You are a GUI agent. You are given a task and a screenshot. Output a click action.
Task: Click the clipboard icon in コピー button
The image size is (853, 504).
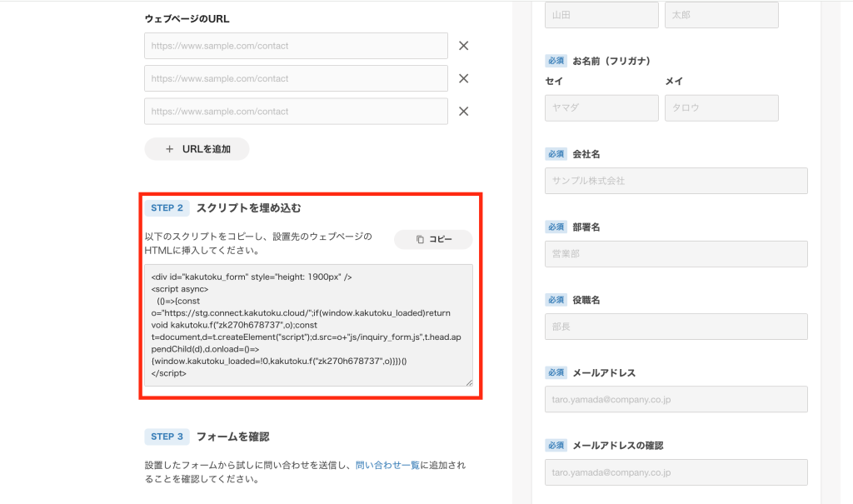(x=421, y=240)
